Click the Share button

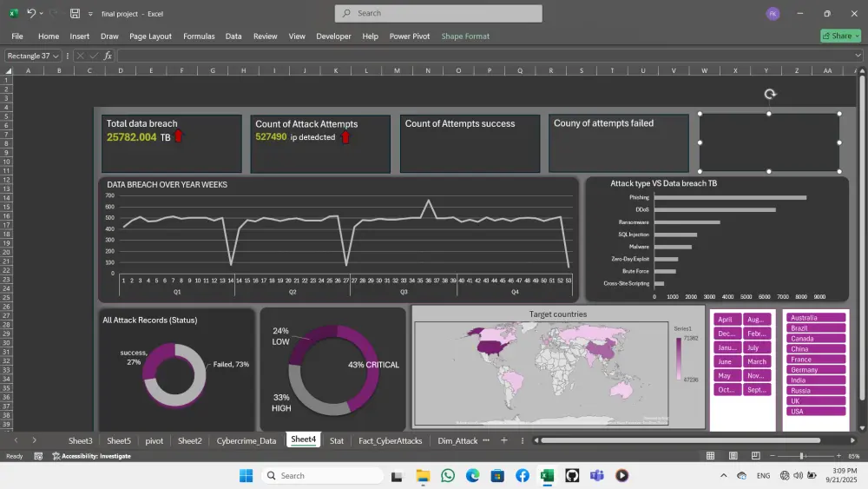[840, 36]
